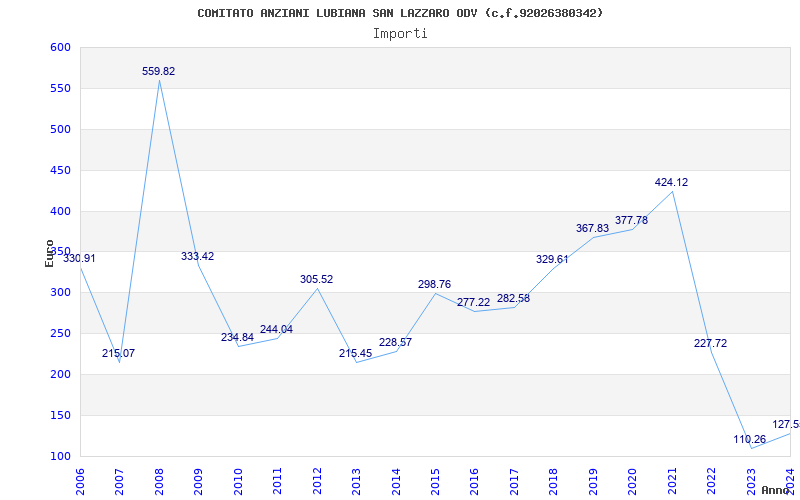Viewport: 800px width, 500px height.
Task: Click the 2022 x-axis tick label
Action: tap(711, 482)
